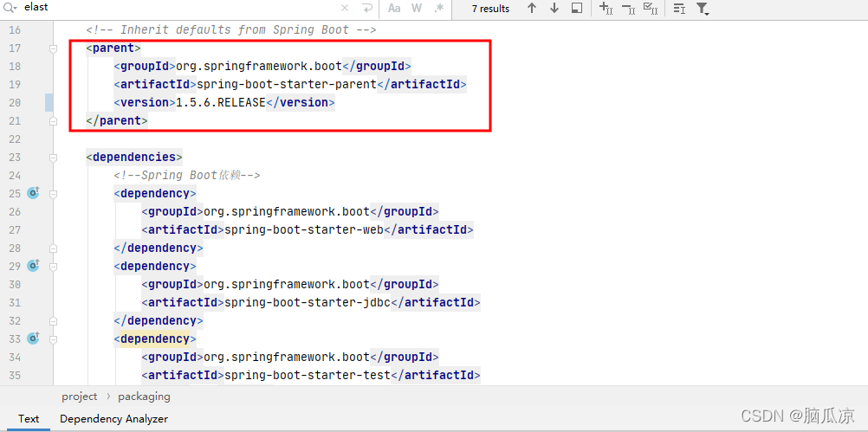Click gutter override icon on line 33
The width and height of the screenshot is (868, 432).
(x=33, y=339)
